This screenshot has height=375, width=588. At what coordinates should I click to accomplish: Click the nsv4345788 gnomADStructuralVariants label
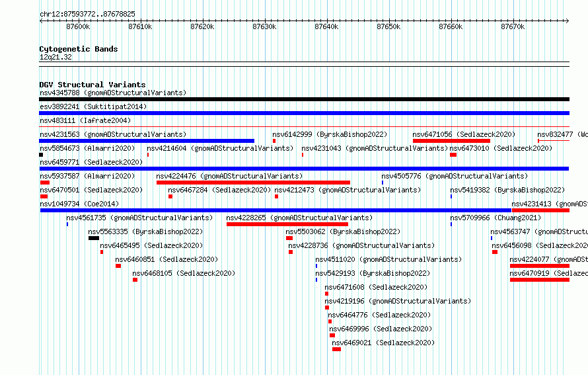pos(113,93)
